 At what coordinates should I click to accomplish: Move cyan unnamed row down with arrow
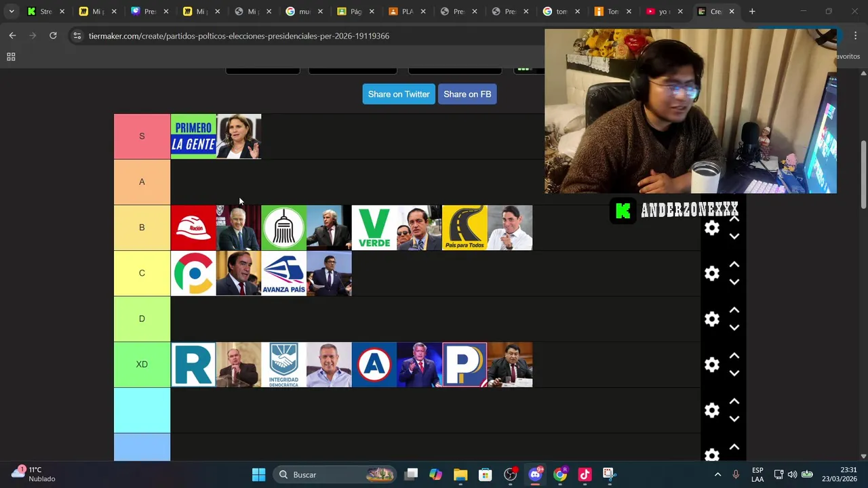click(734, 418)
